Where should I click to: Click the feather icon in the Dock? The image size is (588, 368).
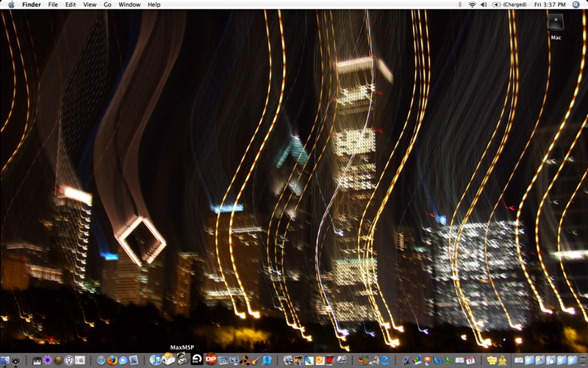pos(309,361)
